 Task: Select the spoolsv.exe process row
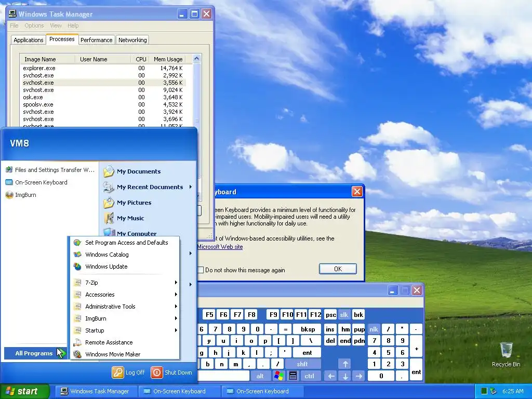[x=103, y=104]
